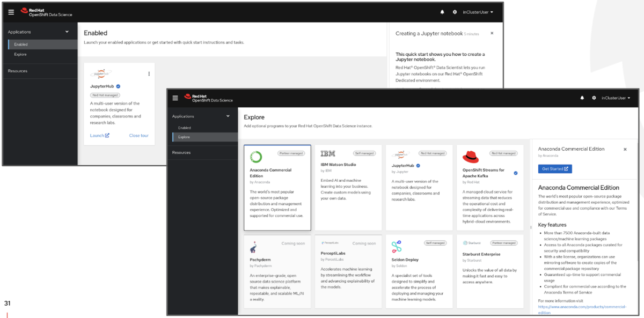Click OpenShift Streams for Apache Kafka title

484,173
